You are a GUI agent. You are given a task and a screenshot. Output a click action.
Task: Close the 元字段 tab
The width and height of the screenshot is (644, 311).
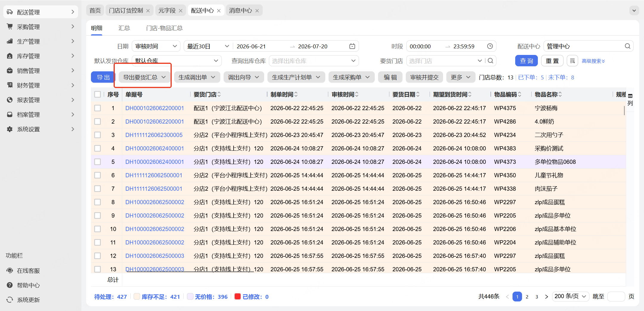tap(181, 11)
